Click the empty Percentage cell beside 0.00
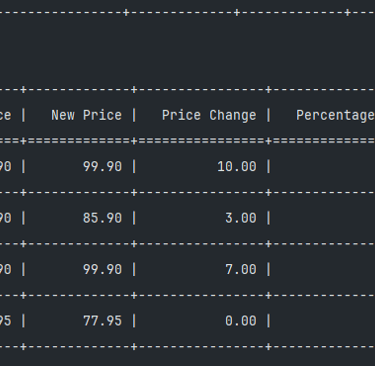 [x=324, y=321]
